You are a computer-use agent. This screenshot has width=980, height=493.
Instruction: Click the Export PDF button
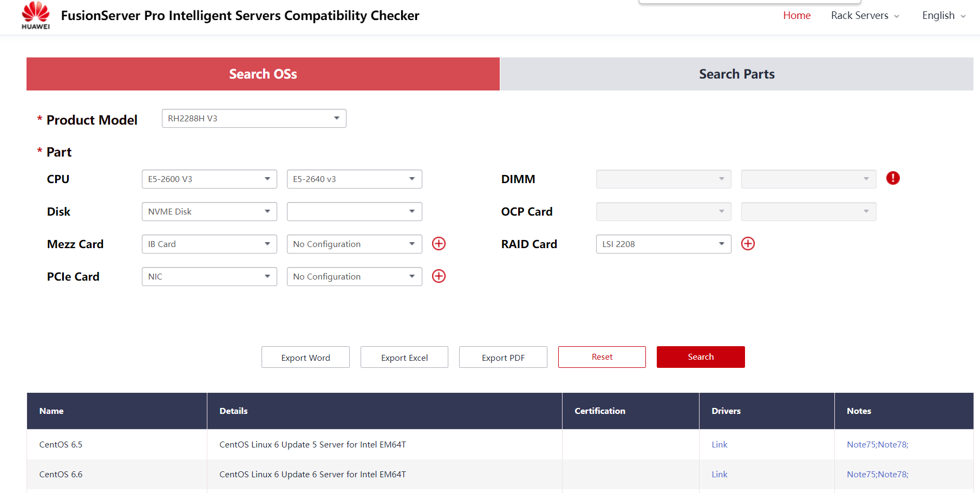point(503,357)
